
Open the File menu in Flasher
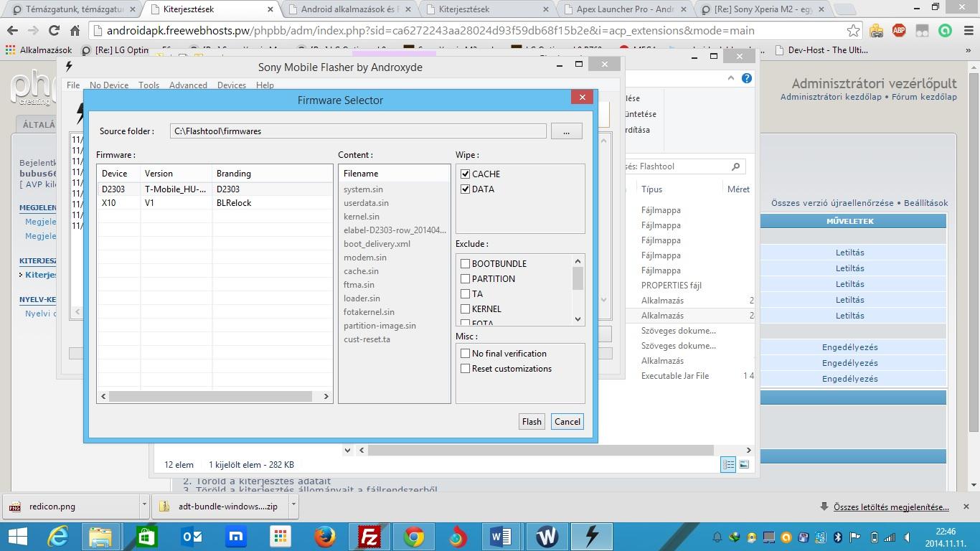point(73,85)
